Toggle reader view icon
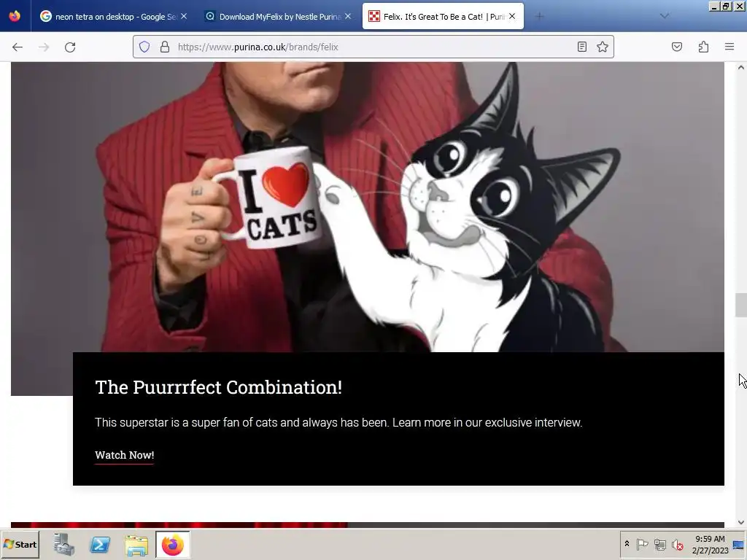This screenshot has height=560, width=747. [581, 47]
